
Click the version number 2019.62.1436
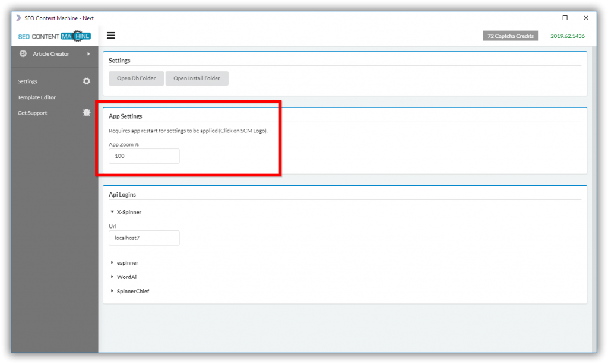(568, 36)
